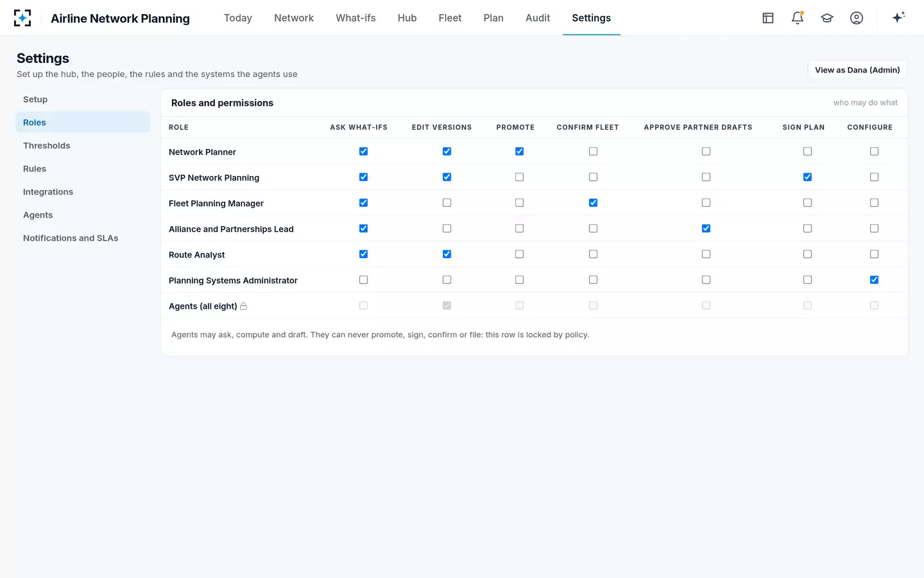Turn off Edit Versions for Route Analyst

(447, 254)
